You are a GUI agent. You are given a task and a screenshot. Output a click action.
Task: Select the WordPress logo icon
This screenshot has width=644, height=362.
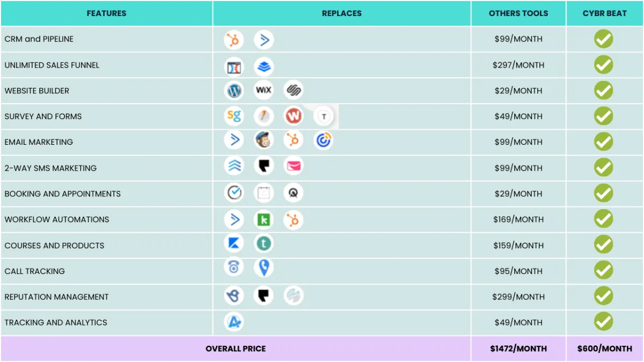point(234,91)
